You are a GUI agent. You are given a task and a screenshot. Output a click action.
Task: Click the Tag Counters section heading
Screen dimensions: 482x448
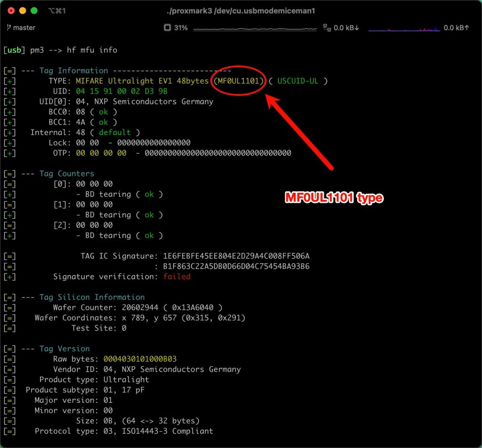pos(67,174)
